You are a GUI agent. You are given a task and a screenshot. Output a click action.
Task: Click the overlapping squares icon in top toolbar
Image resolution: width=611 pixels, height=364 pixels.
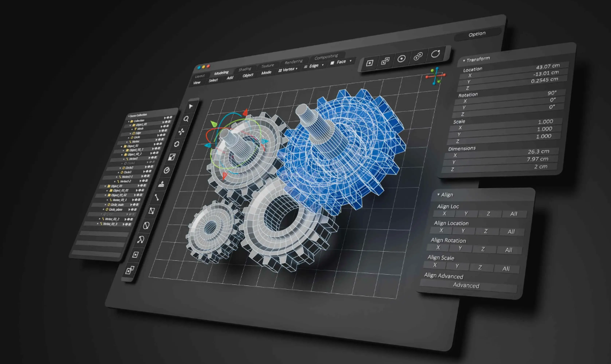(385, 61)
